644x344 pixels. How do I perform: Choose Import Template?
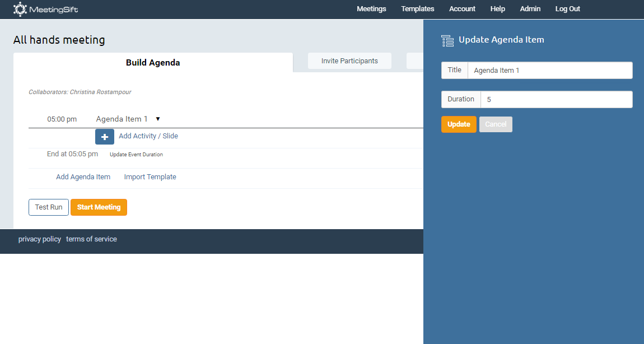[150, 177]
